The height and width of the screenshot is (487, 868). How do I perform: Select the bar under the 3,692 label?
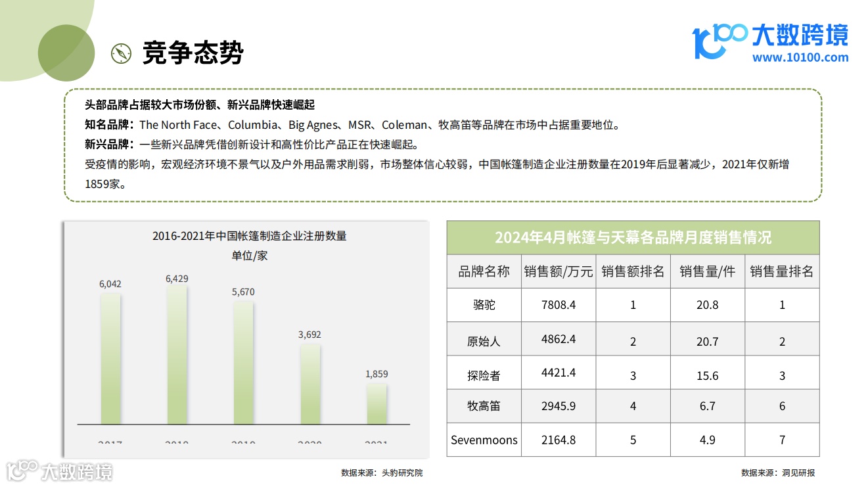(x=310, y=384)
